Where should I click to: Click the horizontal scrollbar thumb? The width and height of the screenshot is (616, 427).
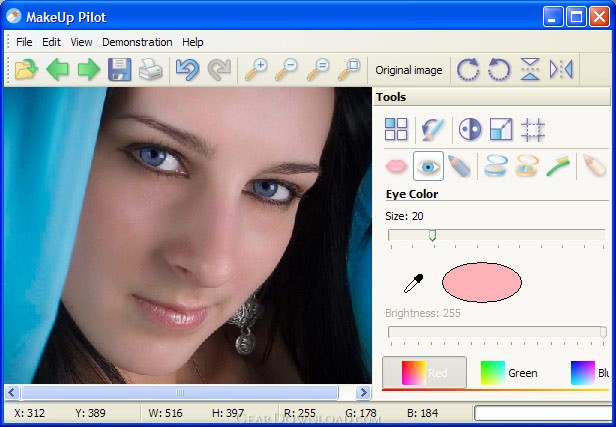180,392
